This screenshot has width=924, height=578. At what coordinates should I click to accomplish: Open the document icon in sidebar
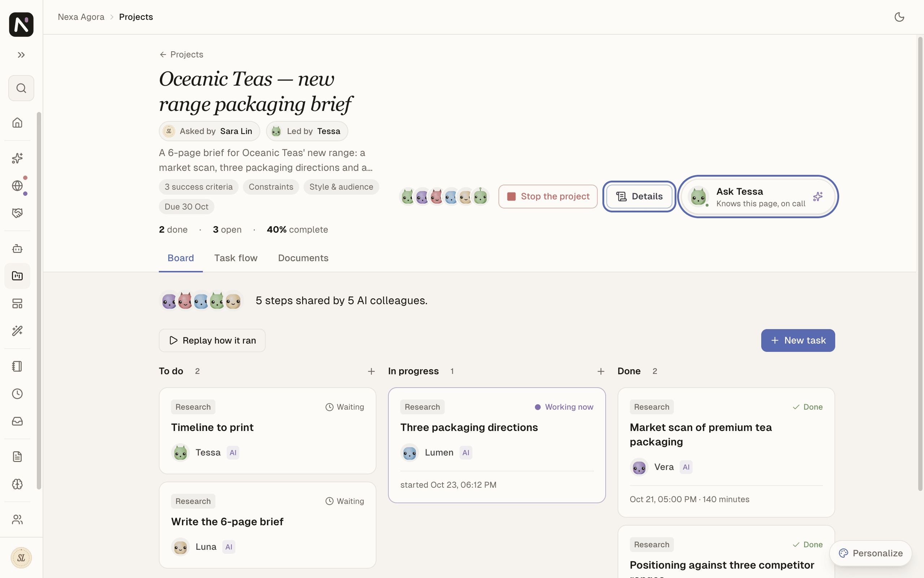coord(17,457)
